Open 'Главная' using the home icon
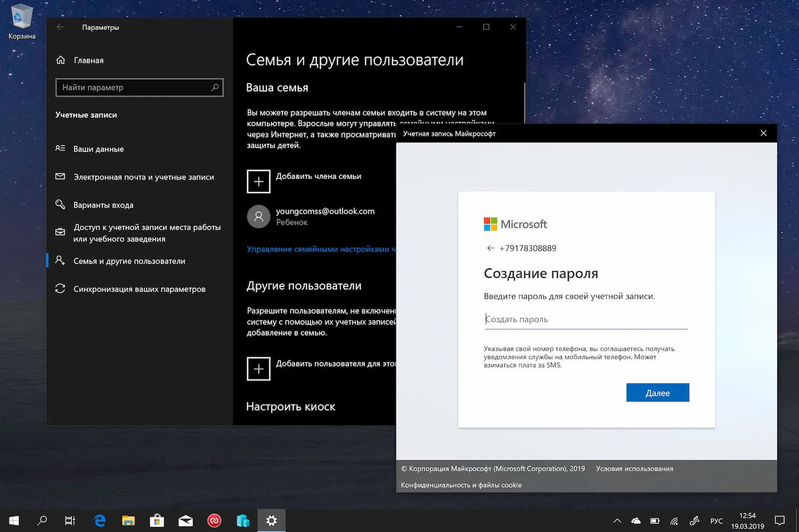 click(x=60, y=60)
